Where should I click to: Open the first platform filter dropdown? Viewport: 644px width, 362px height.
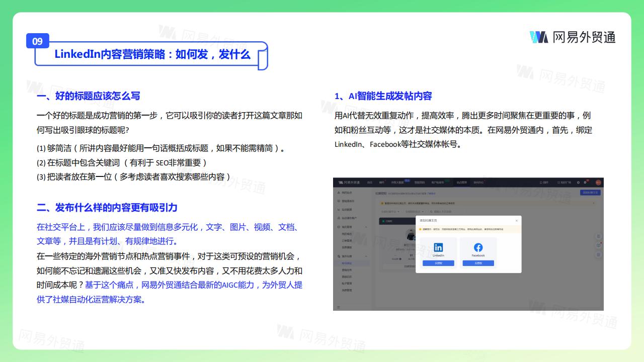[x=390, y=212]
